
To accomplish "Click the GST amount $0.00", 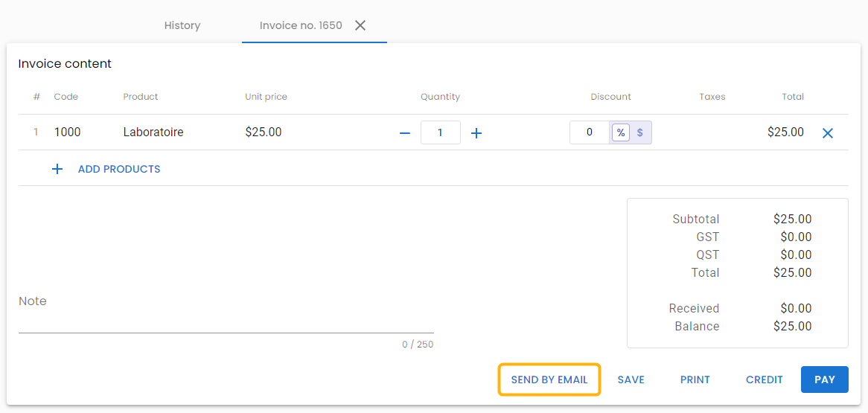I will pos(796,237).
